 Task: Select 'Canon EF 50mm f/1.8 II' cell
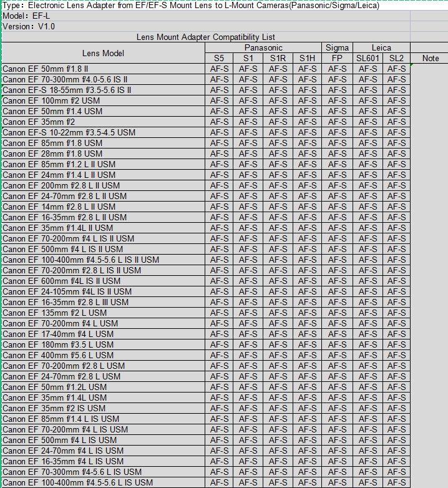point(104,69)
